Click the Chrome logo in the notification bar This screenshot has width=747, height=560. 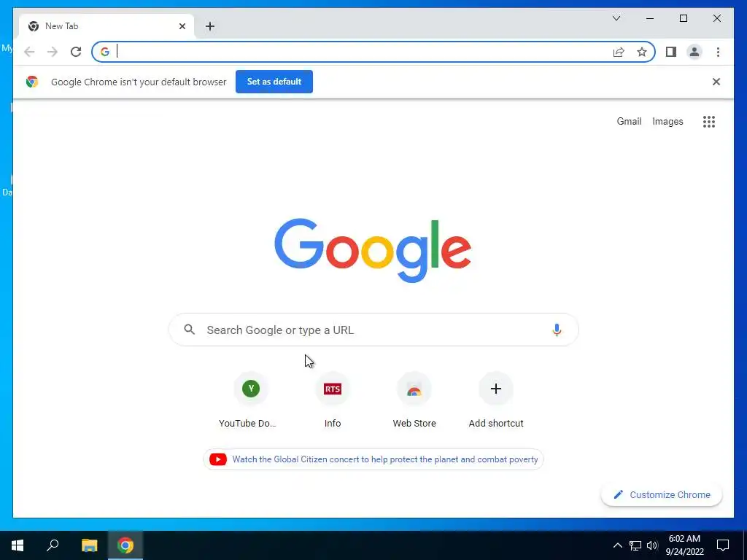32,82
